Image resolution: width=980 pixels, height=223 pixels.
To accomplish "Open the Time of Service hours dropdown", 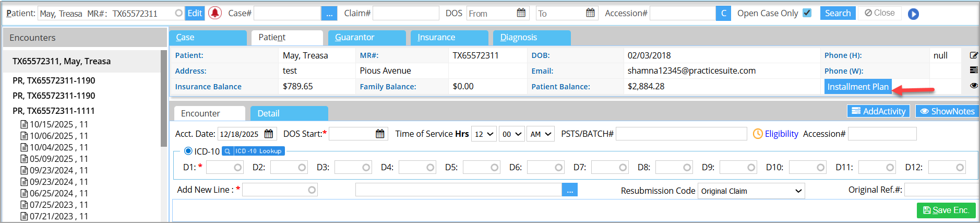I will (483, 134).
